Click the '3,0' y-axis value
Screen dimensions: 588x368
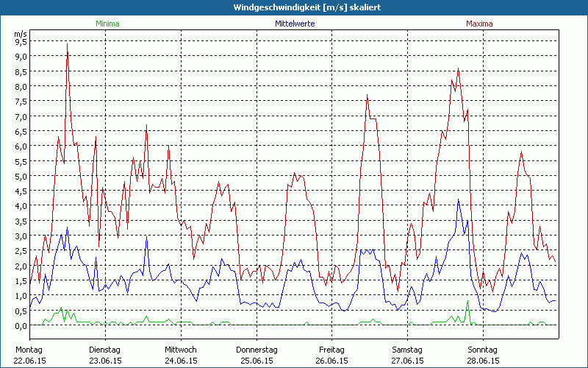coord(21,236)
